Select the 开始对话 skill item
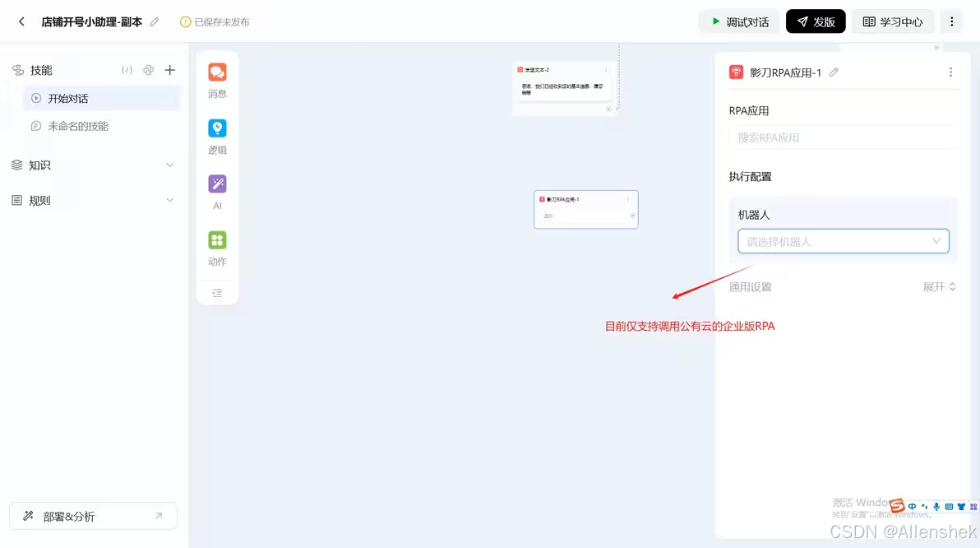980x548 pixels. click(x=103, y=98)
